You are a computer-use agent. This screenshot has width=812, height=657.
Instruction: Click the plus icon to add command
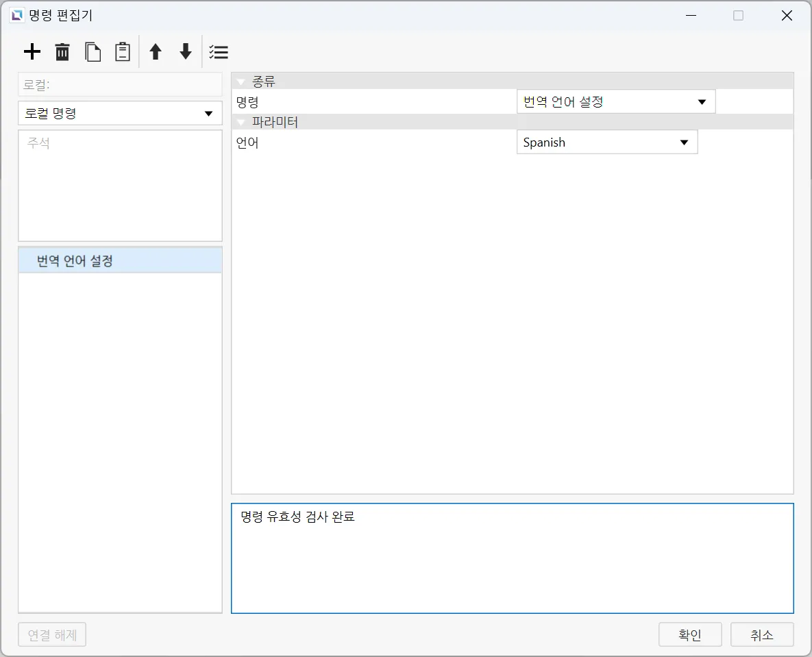click(32, 52)
